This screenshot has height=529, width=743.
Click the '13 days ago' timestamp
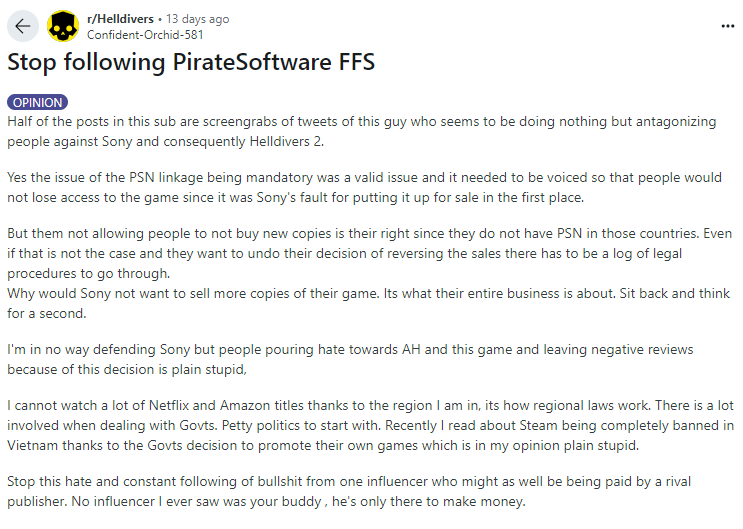tap(198, 19)
